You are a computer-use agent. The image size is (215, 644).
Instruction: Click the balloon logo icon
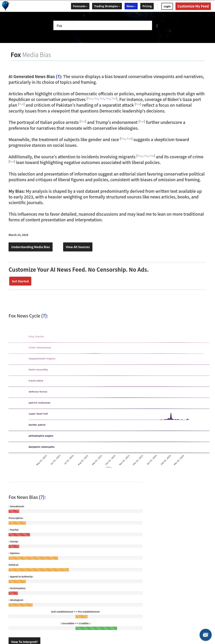tap(6, 6)
